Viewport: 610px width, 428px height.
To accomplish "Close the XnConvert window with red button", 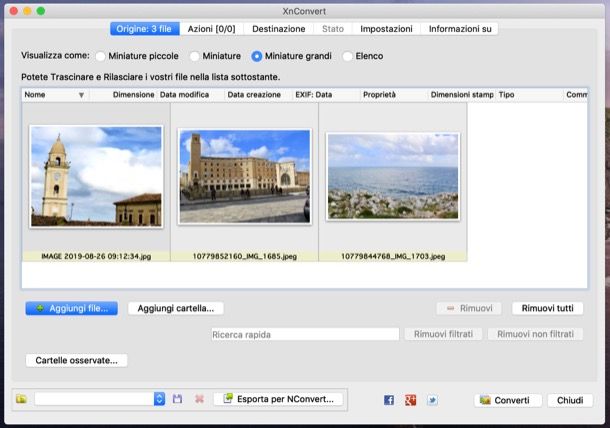I will click(x=14, y=11).
